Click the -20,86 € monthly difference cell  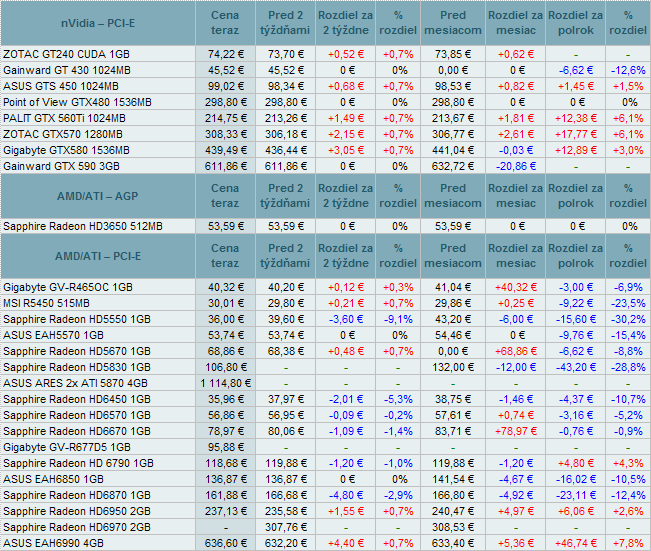(x=516, y=166)
